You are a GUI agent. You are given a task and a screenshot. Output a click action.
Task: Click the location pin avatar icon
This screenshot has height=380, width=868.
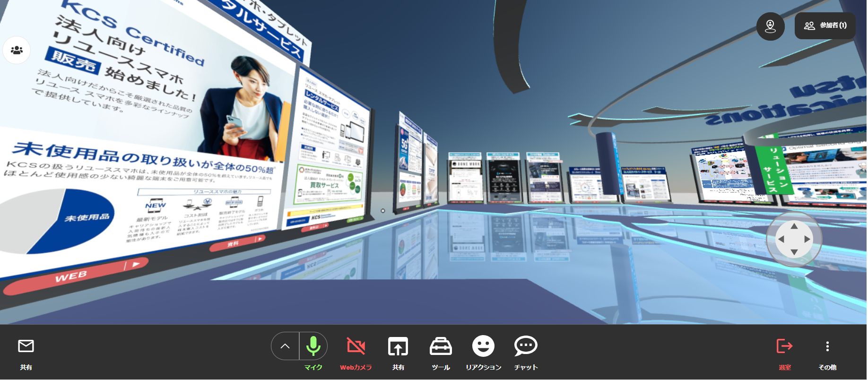pos(771,26)
